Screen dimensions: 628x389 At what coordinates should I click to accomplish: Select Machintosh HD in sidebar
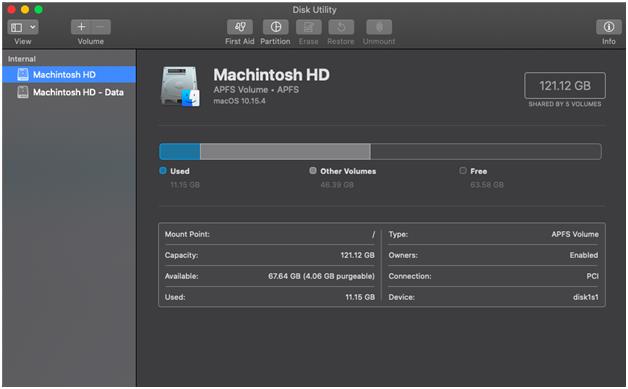pyautogui.click(x=69, y=75)
